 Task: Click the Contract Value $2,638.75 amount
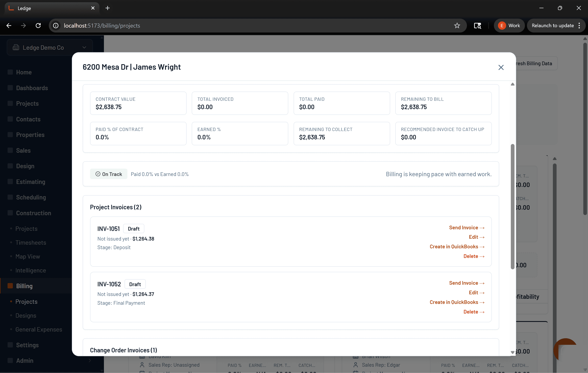(x=108, y=107)
